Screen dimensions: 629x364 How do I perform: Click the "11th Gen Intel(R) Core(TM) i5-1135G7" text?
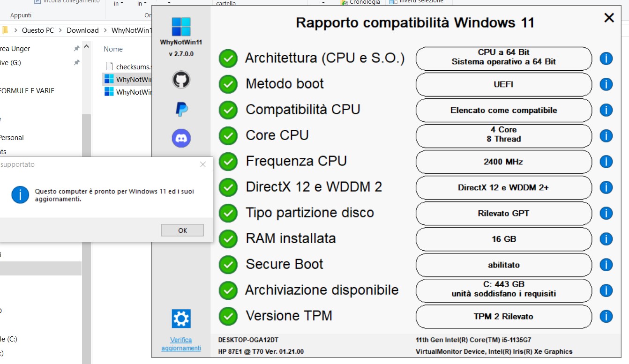click(473, 340)
